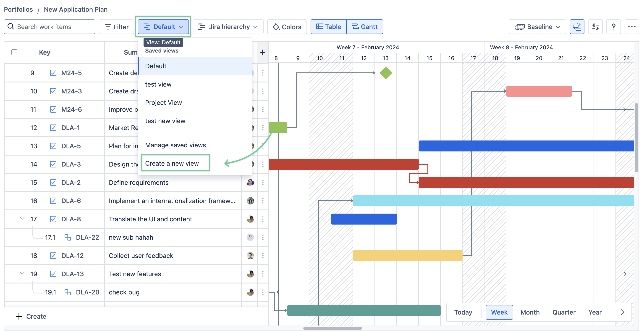This screenshot has width=644, height=331.
Task: Open the view settings sliders icon
Action: tap(595, 26)
